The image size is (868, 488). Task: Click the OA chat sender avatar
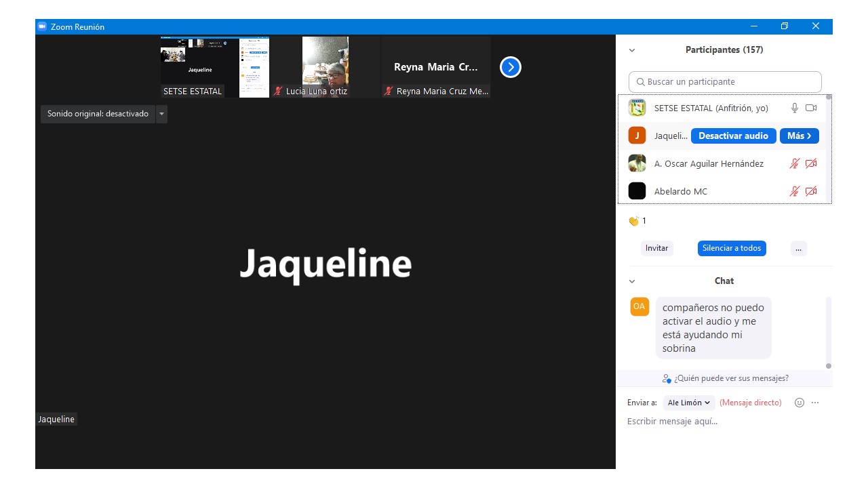639,306
